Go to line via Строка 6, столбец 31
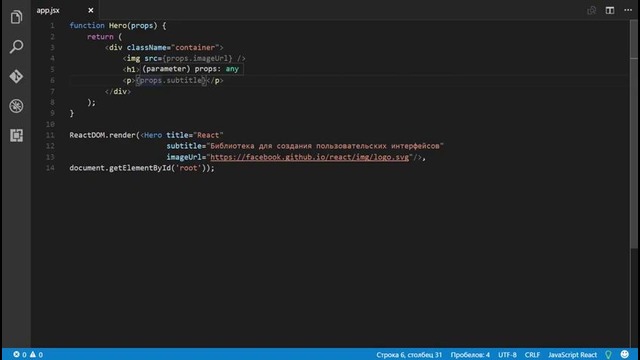The height and width of the screenshot is (360, 640). [x=409, y=355]
